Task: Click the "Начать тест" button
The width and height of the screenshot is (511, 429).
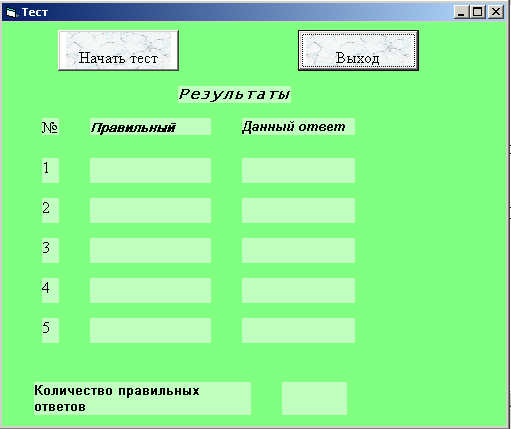Action: point(118,50)
